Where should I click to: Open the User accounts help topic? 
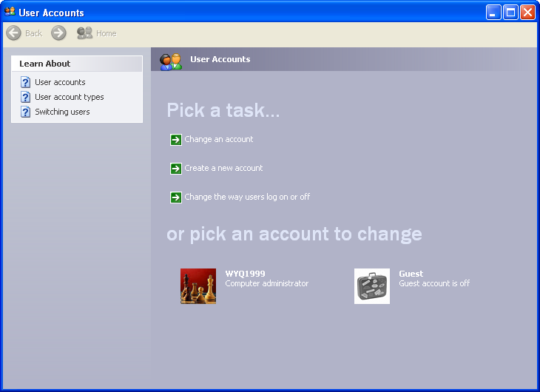[x=60, y=82]
